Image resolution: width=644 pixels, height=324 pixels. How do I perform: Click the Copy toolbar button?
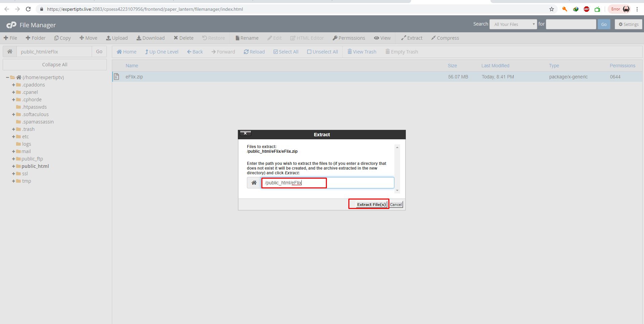(x=62, y=38)
